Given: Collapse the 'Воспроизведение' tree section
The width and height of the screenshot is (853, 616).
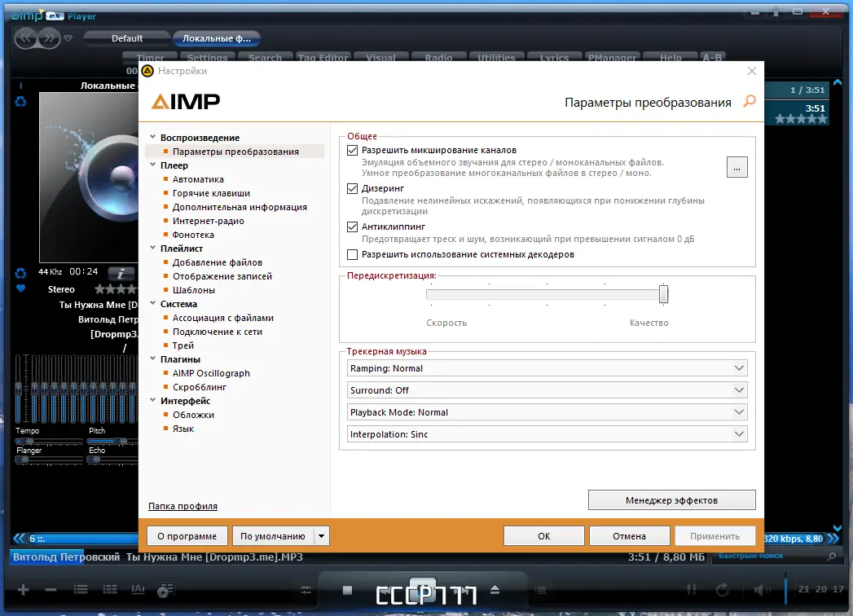Looking at the screenshot, I should [153, 137].
